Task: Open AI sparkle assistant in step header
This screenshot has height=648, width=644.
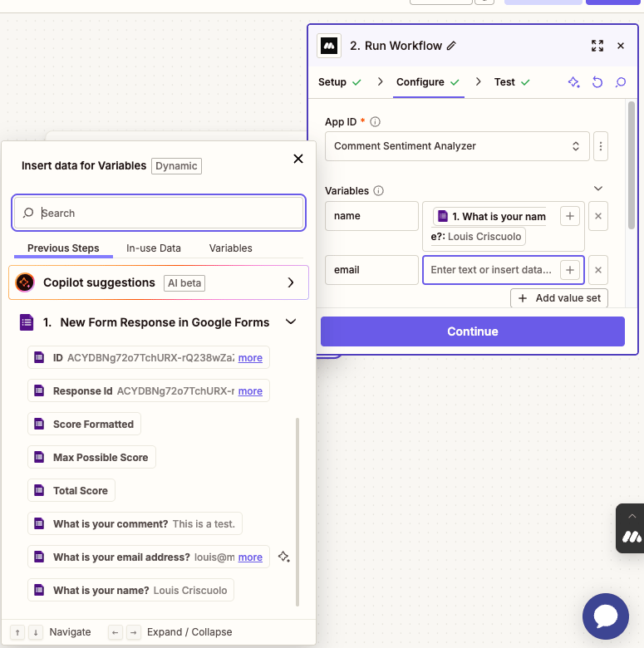Action: pos(573,82)
